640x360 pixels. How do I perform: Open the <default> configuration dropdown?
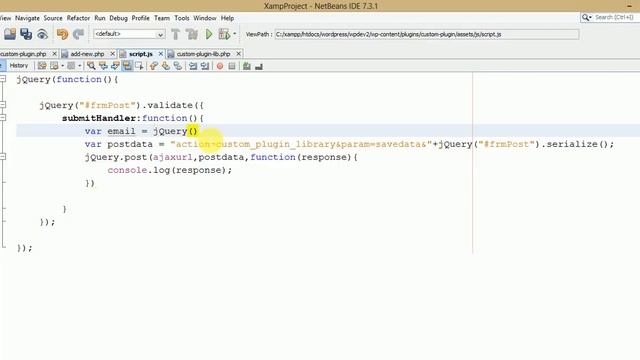(129, 34)
